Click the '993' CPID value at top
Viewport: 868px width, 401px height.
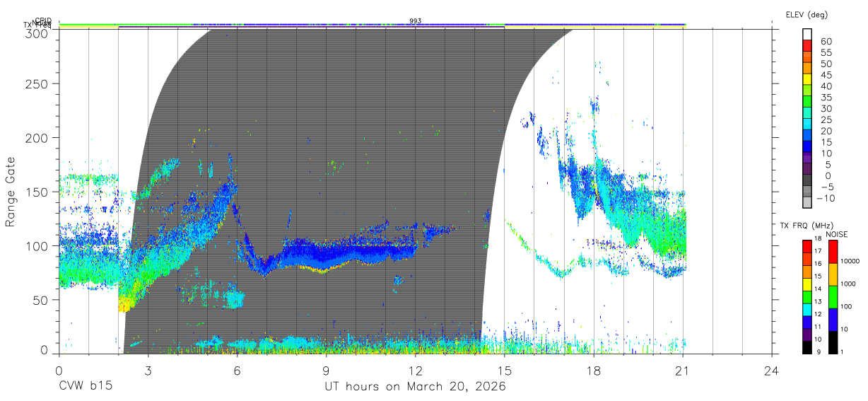pyautogui.click(x=416, y=21)
